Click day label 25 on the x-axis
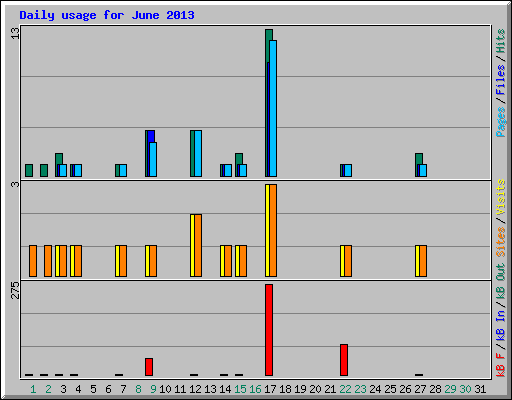 (x=390, y=389)
